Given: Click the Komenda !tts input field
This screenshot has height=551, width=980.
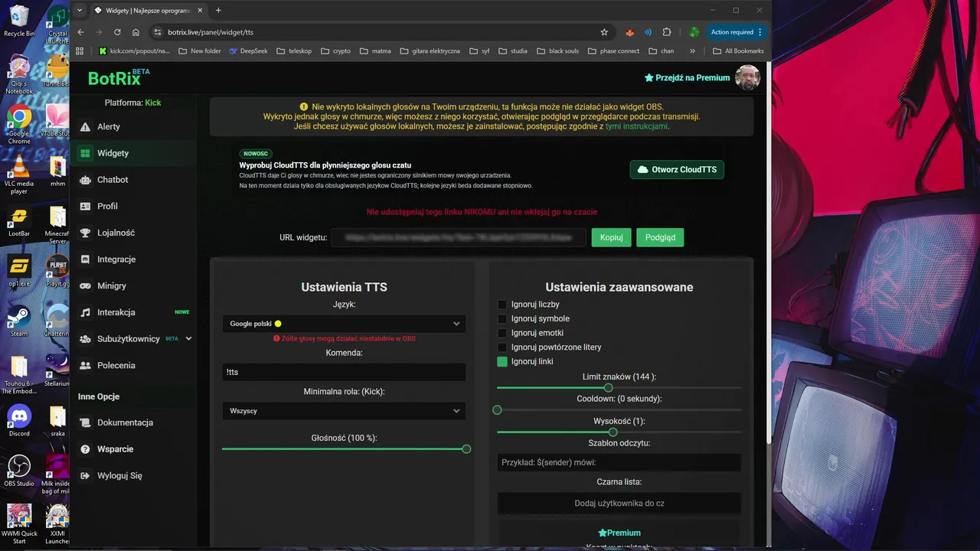Looking at the screenshot, I should coord(344,372).
